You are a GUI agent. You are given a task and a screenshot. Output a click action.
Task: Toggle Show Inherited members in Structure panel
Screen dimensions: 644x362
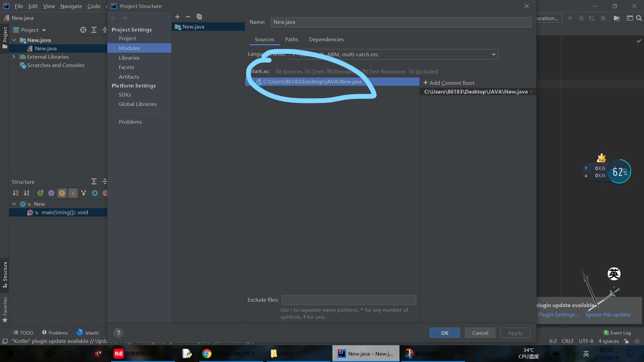click(x=40, y=193)
